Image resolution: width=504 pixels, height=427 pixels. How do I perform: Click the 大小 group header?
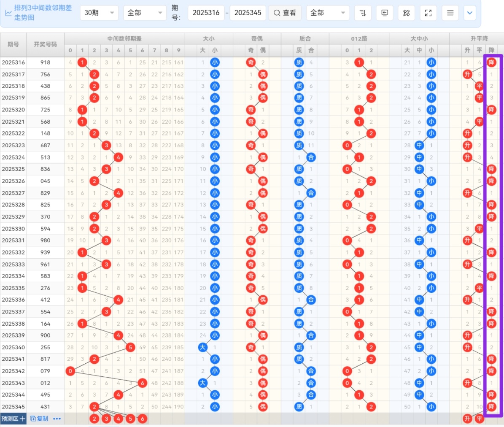pos(209,38)
